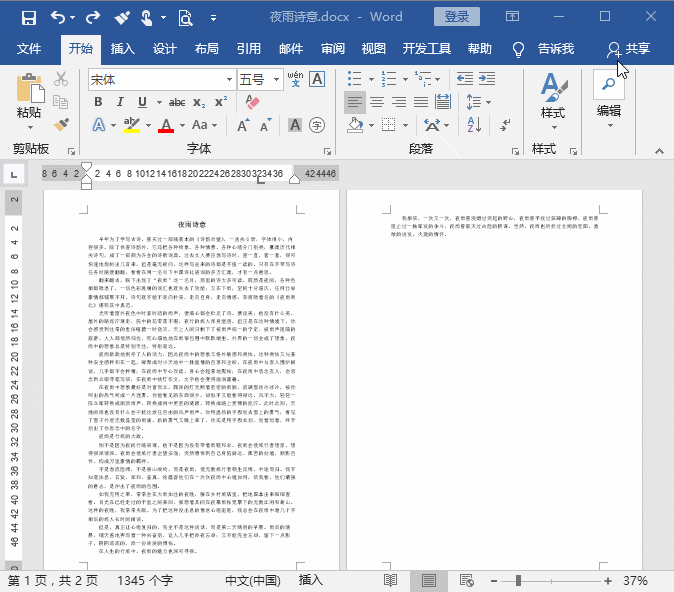Switch to the 设计 (Design) tab
674x592 pixels.
(165, 49)
